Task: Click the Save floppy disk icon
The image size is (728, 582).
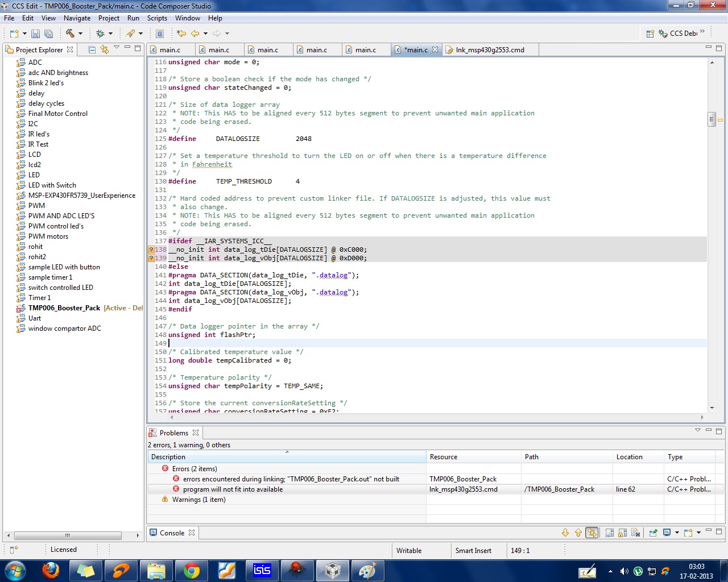Action: point(35,34)
